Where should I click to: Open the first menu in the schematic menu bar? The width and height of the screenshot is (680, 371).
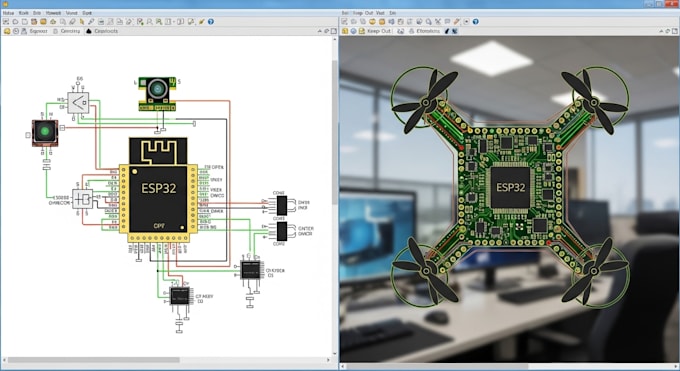point(8,13)
